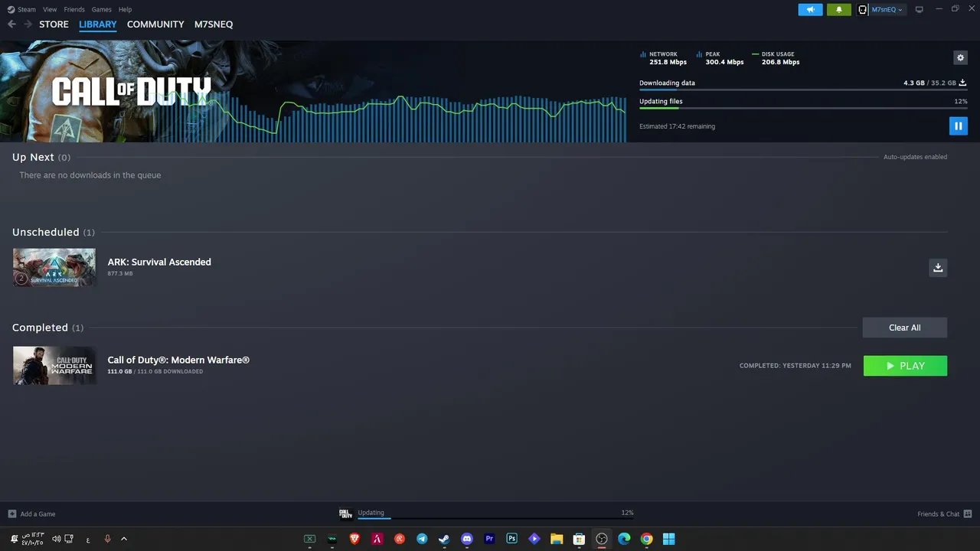Viewport: 980px width, 551px height.
Task: Click the Call of Duty banner logo
Action: 131,91
